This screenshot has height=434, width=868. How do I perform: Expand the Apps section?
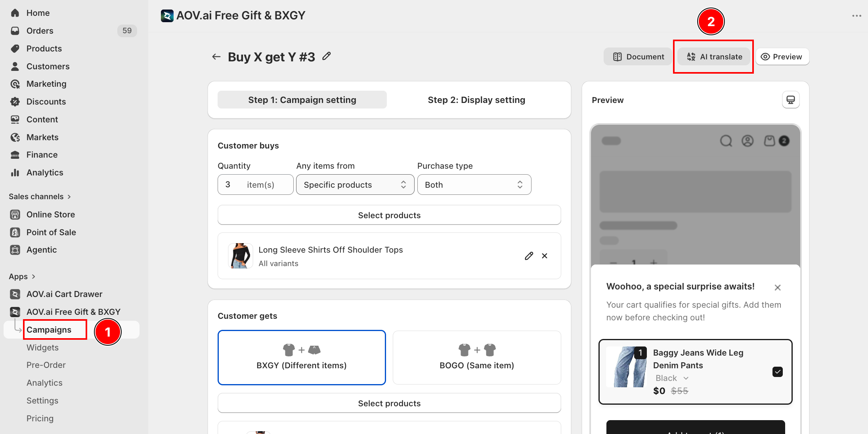click(22, 276)
